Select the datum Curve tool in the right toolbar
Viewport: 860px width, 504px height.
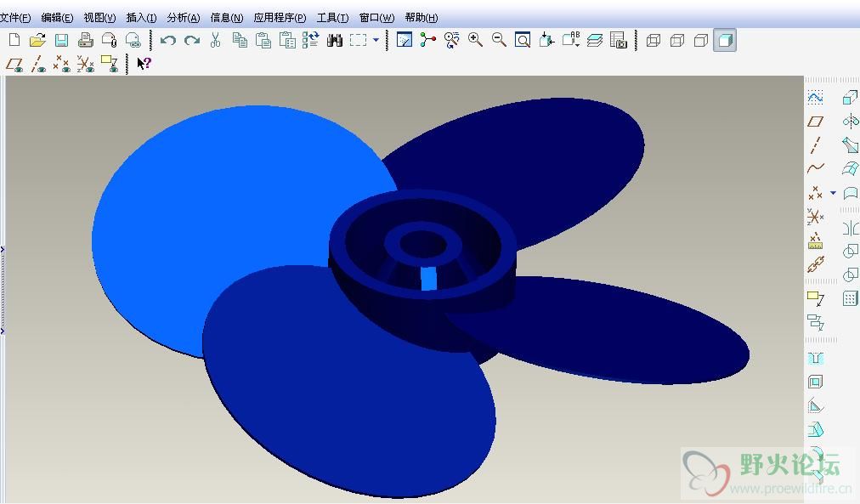click(x=816, y=168)
